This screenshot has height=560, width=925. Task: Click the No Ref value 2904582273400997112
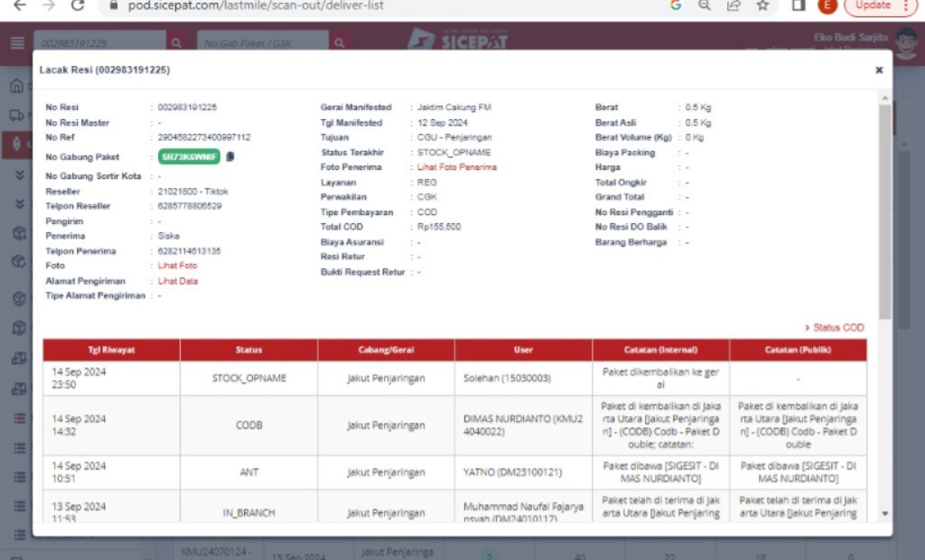pos(204,137)
